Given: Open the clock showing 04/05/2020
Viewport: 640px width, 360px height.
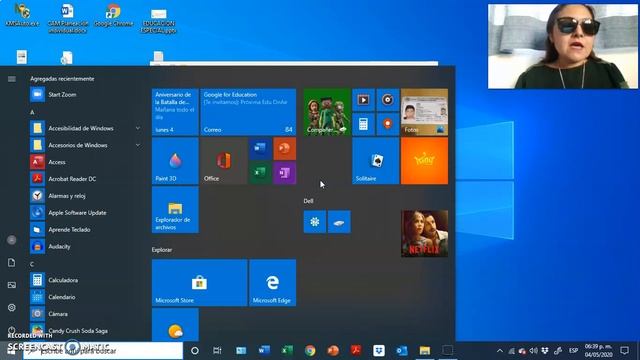Looking at the screenshot, I should click(598, 351).
